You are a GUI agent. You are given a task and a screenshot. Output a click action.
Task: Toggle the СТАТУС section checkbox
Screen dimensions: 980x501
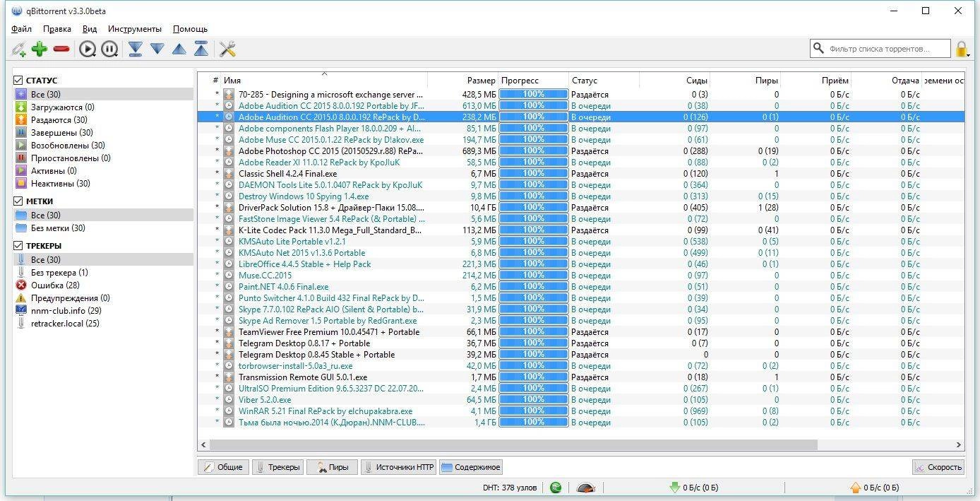(18, 80)
